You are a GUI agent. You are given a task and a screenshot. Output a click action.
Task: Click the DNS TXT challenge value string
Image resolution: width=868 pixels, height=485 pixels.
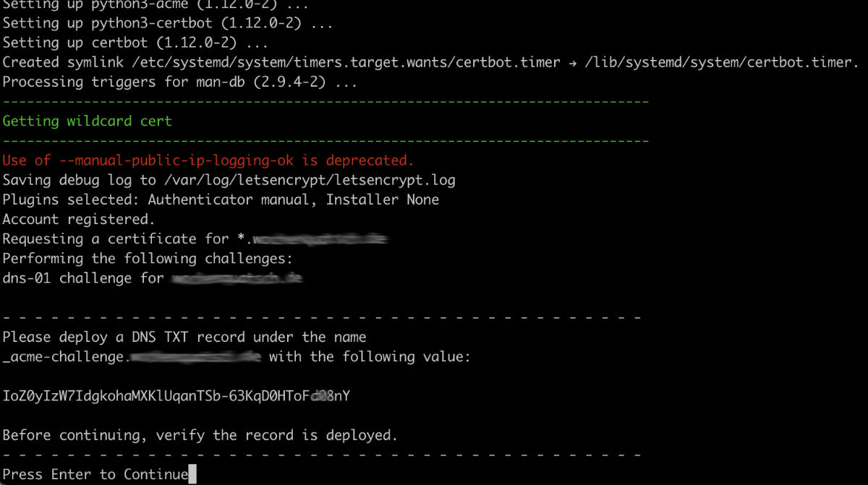176,396
